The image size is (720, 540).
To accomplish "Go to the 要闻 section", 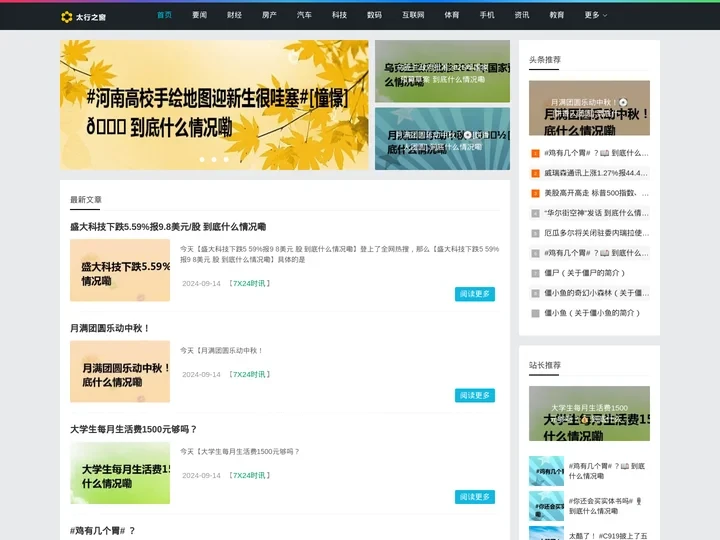I will (199, 15).
